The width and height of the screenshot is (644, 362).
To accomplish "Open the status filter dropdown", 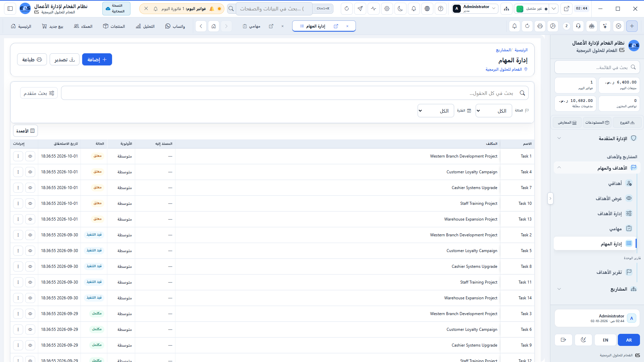I will click(x=494, y=111).
